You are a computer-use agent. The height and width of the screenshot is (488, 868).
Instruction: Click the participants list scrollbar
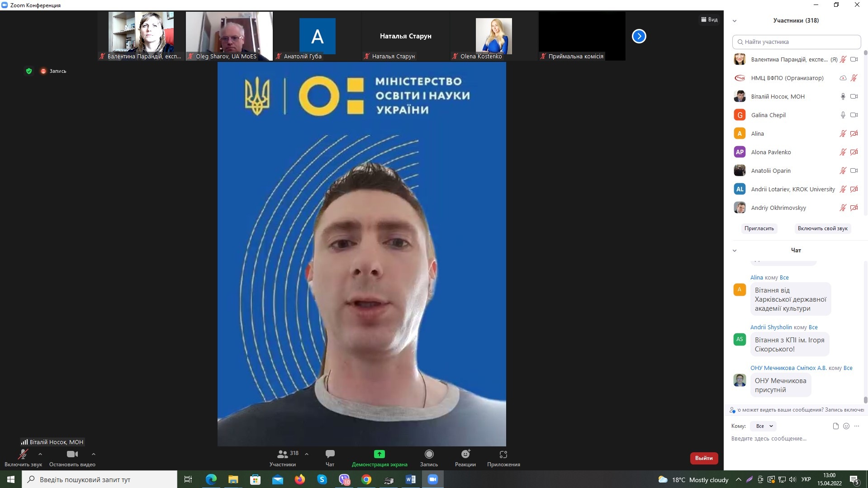[865, 52]
